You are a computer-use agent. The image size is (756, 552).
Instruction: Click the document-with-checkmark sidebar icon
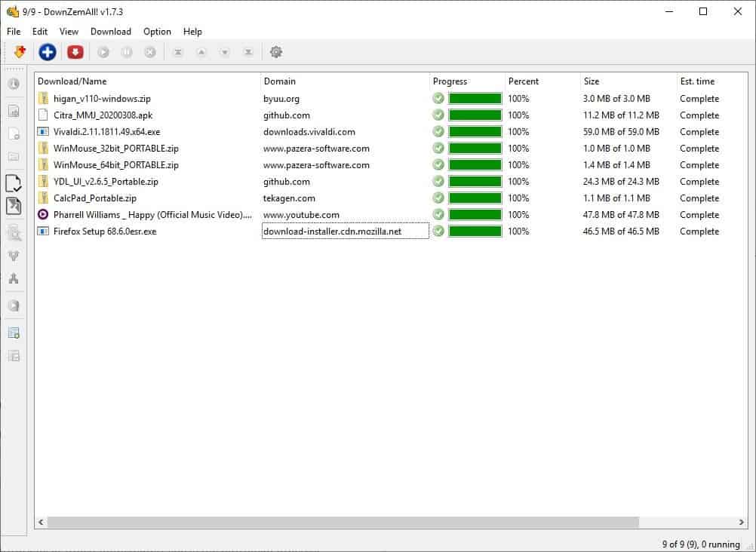tap(14, 183)
